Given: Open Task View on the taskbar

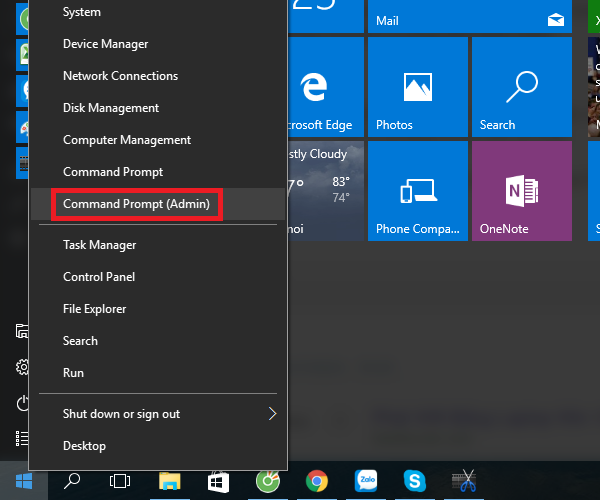Looking at the screenshot, I should coord(120,481).
